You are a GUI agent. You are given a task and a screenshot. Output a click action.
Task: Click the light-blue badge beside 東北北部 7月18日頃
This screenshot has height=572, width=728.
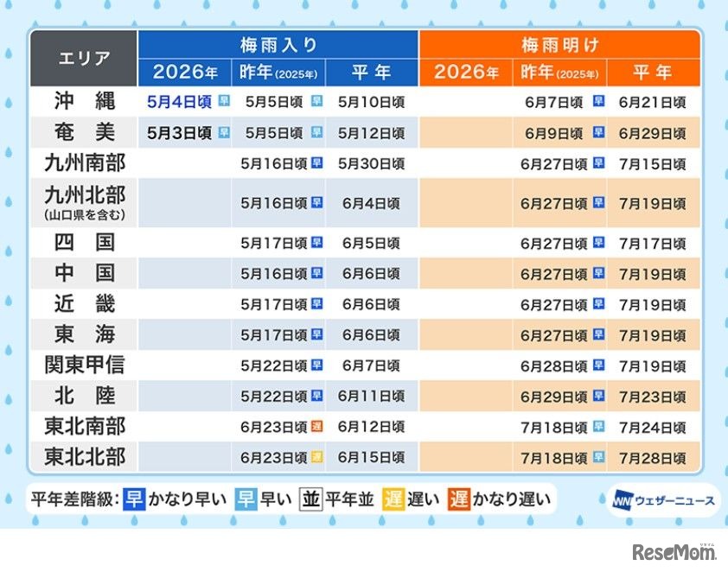point(599,457)
